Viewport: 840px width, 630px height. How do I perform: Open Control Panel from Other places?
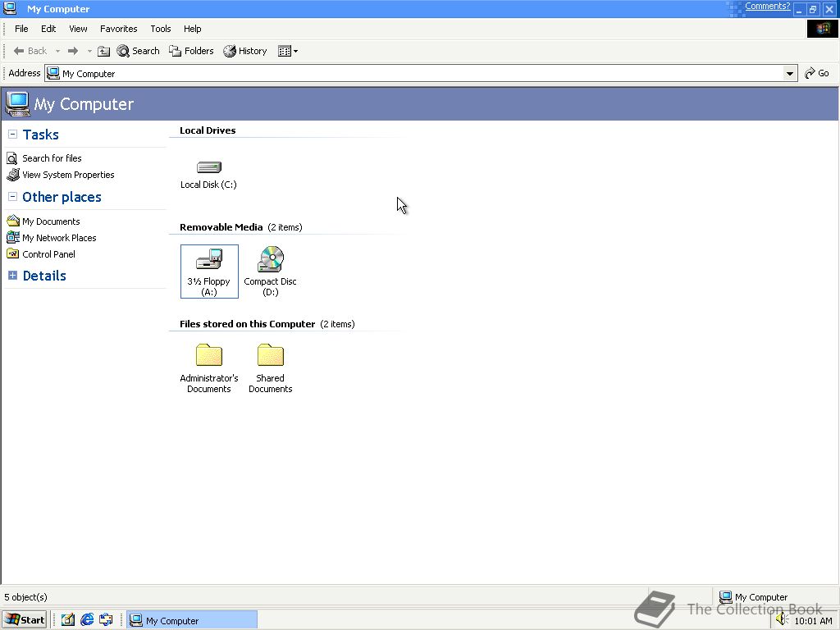pos(48,254)
